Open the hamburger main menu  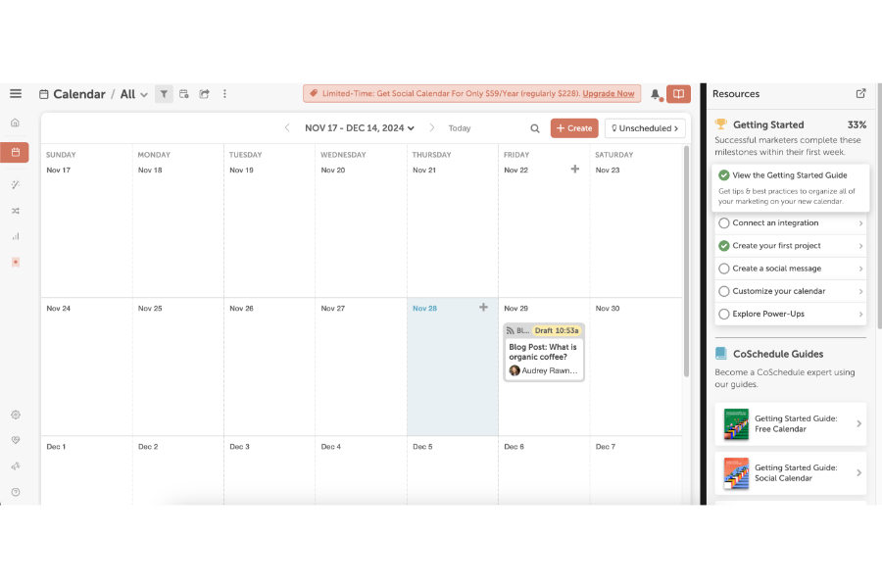[x=16, y=93]
